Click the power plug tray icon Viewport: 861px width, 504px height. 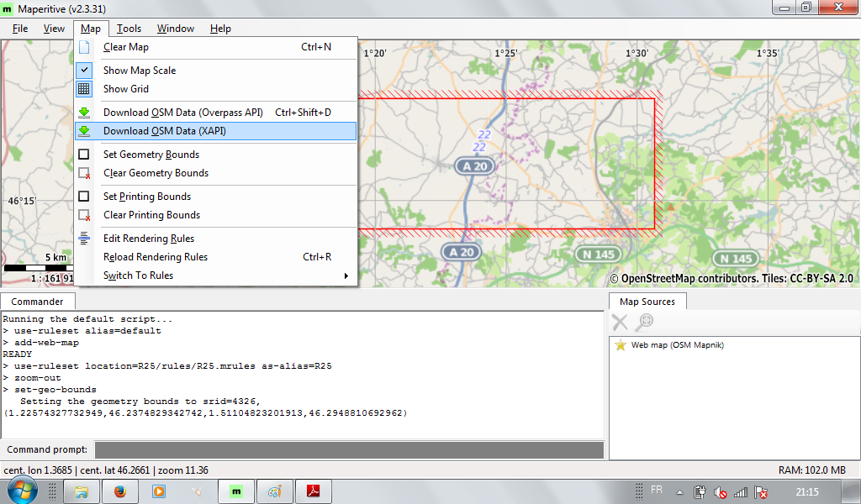(x=700, y=492)
